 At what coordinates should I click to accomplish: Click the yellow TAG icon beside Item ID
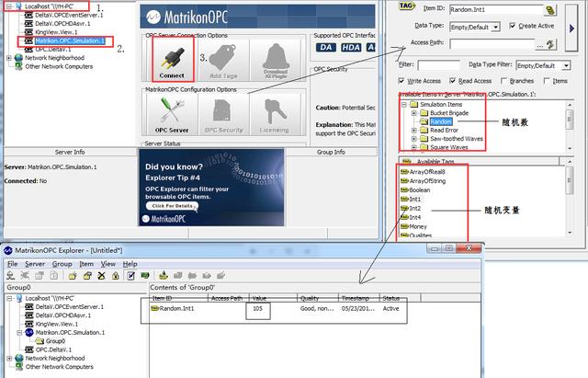point(407,6)
